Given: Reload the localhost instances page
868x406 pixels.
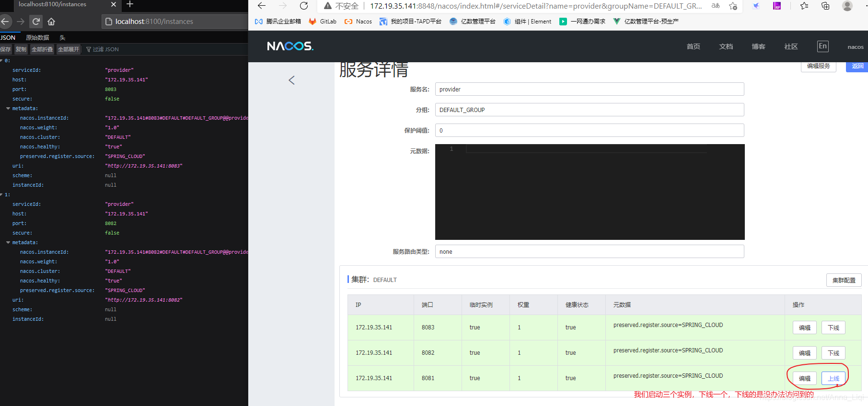Looking at the screenshot, I should point(36,22).
